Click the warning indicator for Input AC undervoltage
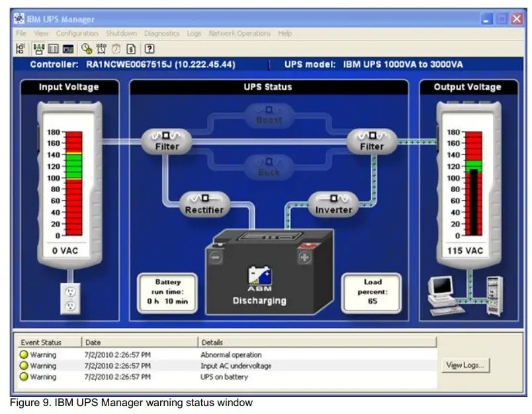 click(x=24, y=366)
